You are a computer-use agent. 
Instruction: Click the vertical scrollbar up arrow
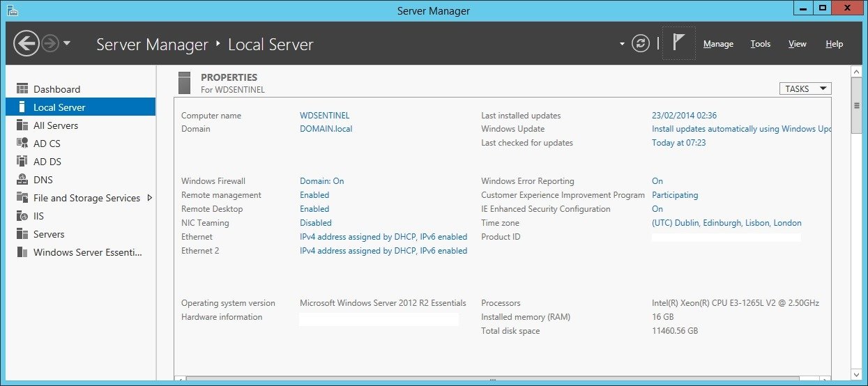(x=857, y=71)
